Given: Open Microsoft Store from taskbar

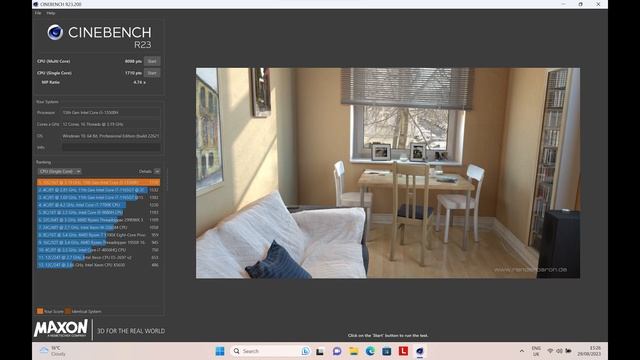Looking at the screenshot, I should click(387, 351).
